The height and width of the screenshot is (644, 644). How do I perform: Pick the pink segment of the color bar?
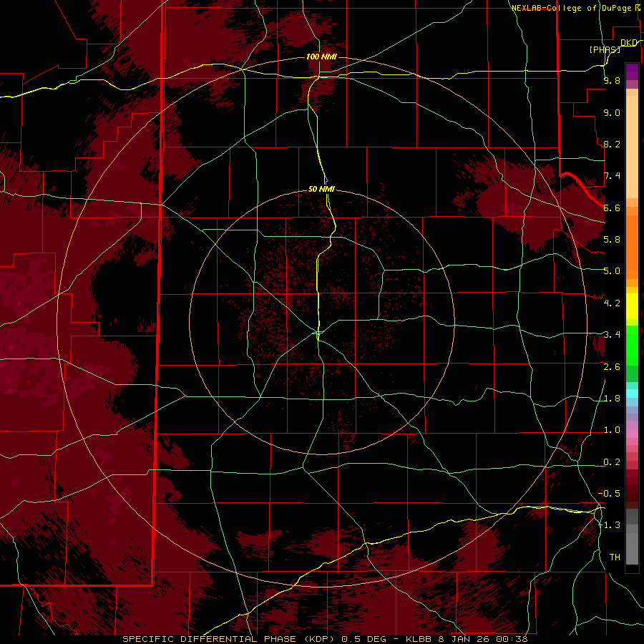tap(632, 434)
